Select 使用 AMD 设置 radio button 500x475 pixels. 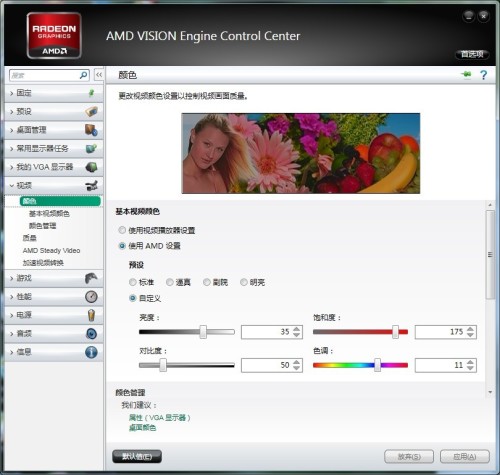(x=122, y=246)
